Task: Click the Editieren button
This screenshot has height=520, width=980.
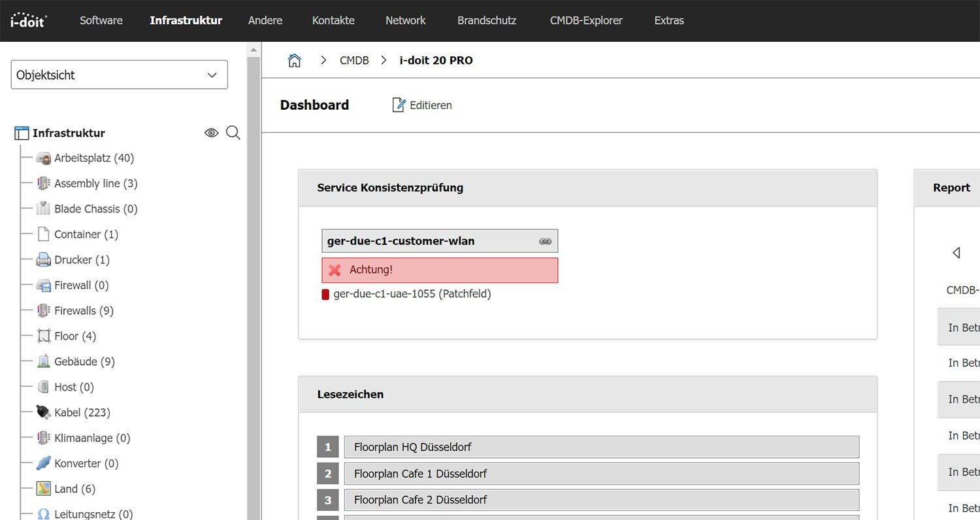Action: pos(422,105)
